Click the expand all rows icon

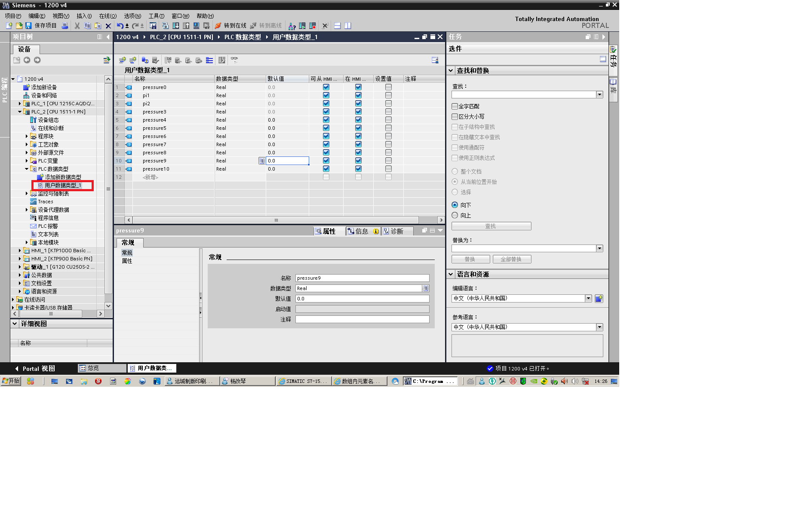209,60
